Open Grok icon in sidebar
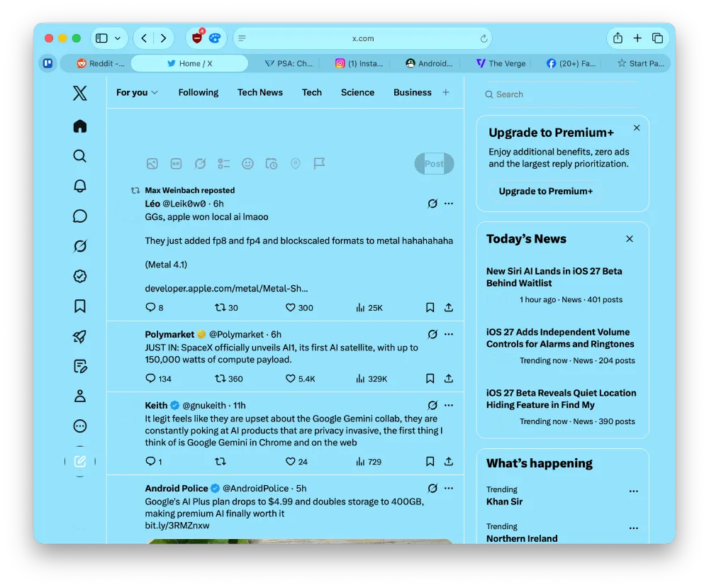This screenshot has height=588, width=709. (80, 246)
